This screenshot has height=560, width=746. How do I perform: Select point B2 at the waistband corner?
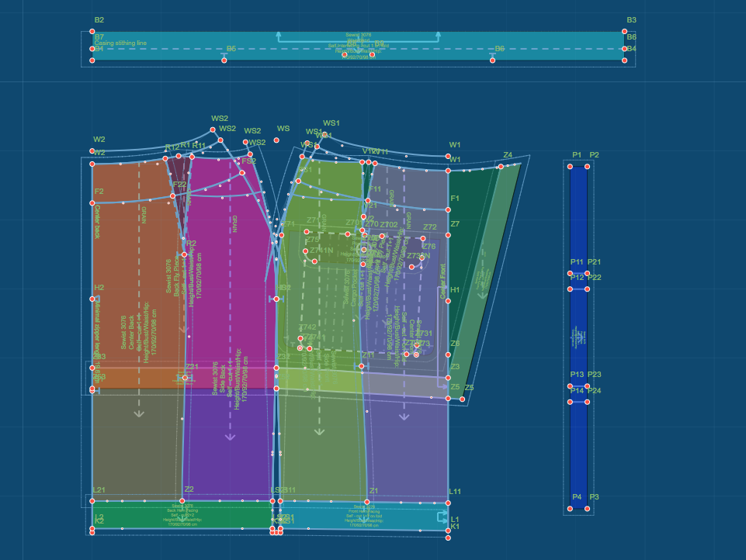pos(92,32)
